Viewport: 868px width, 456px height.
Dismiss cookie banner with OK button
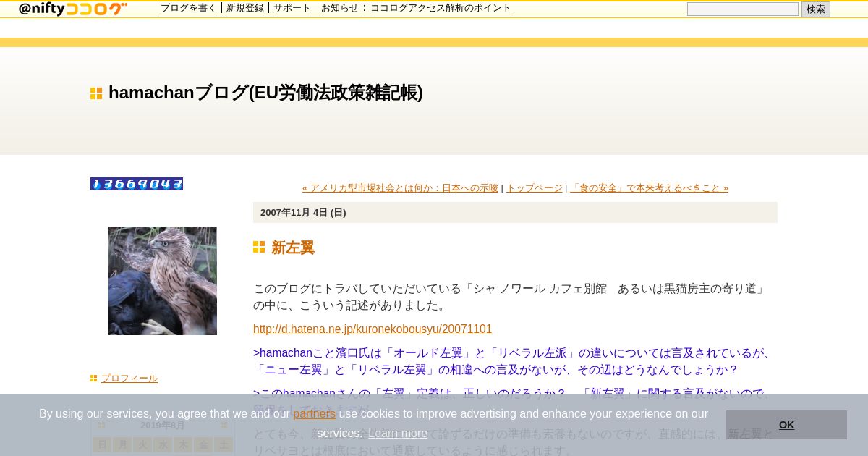click(x=786, y=425)
